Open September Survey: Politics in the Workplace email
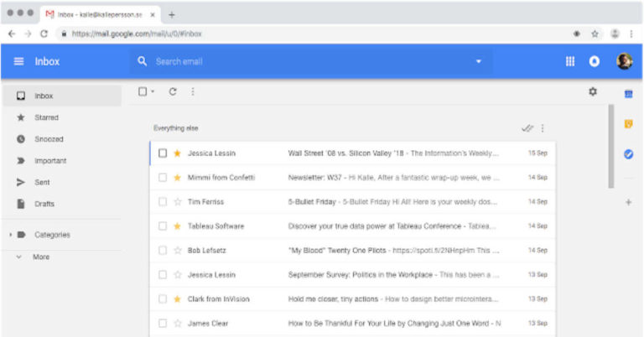The width and height of the screenshot is (644, 337). coord(353,274)
